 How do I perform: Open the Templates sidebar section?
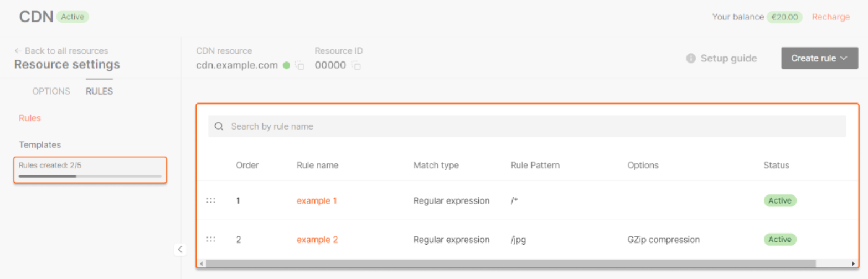40,144
